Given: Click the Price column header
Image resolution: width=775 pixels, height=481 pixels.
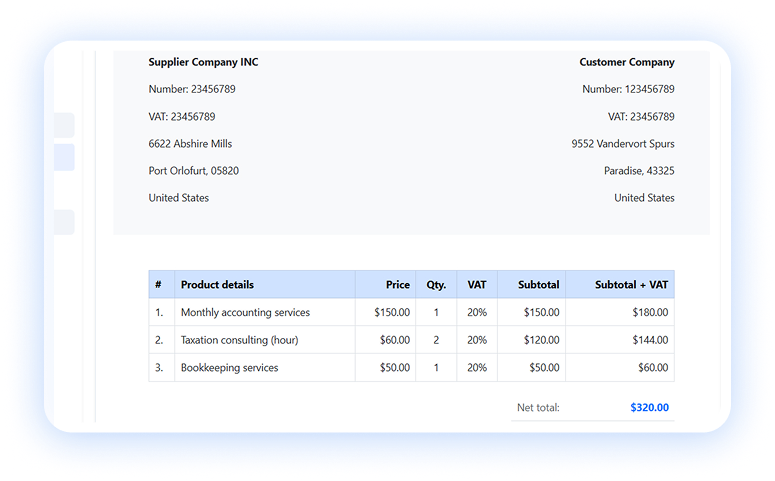Looking at the screenshot, I should [397, 285].
